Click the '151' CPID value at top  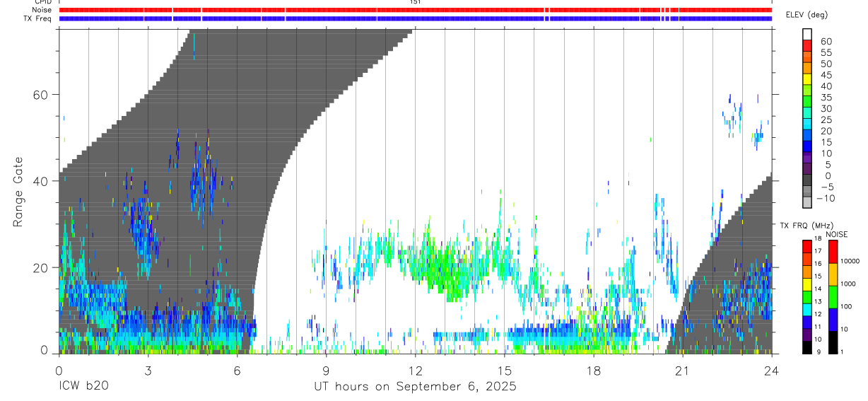(415, 2)
